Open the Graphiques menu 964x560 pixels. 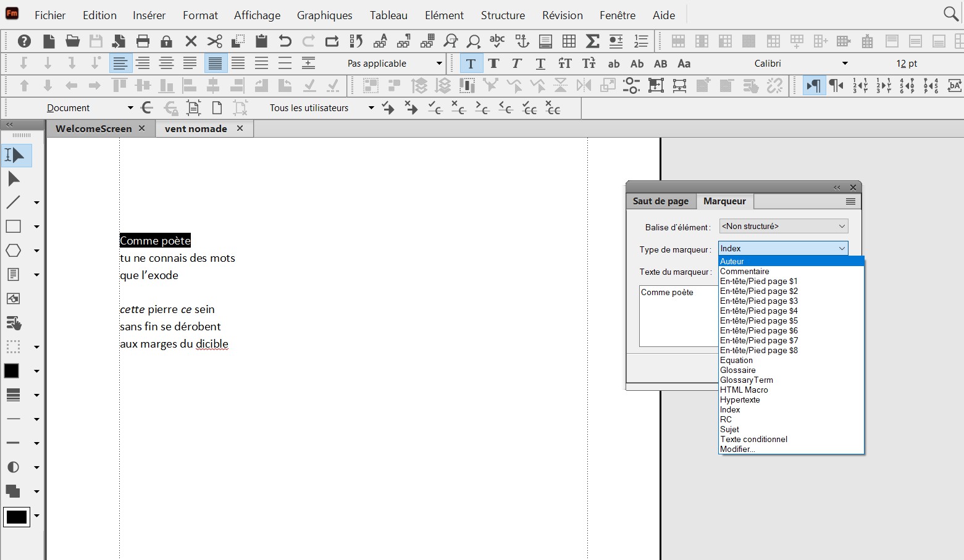tap(324, 15)
